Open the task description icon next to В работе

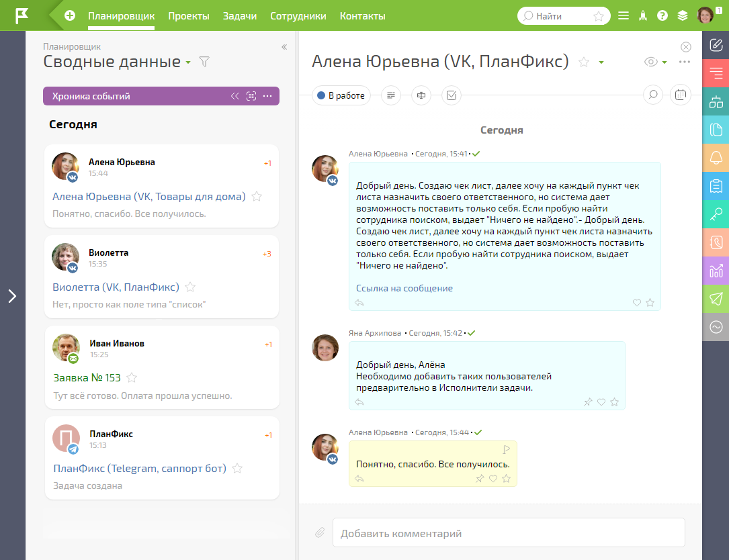(391, 95)
